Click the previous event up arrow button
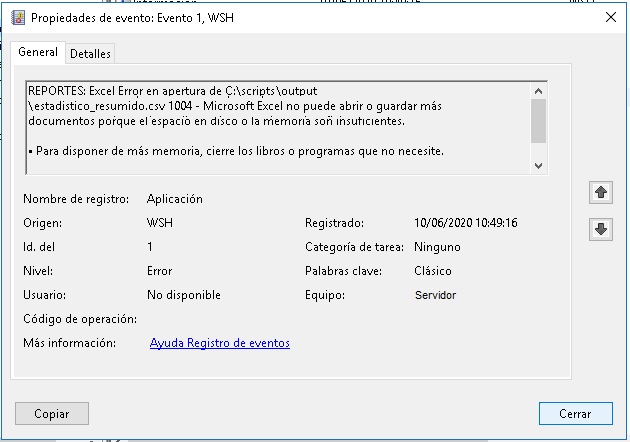Viewport: 630px width, 442px height. click(602, 193)
